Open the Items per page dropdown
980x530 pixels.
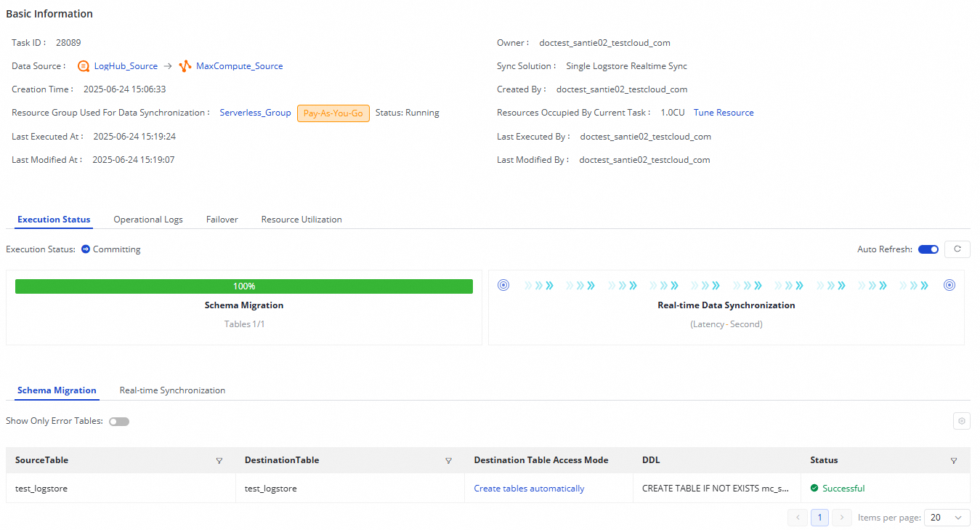947,518
